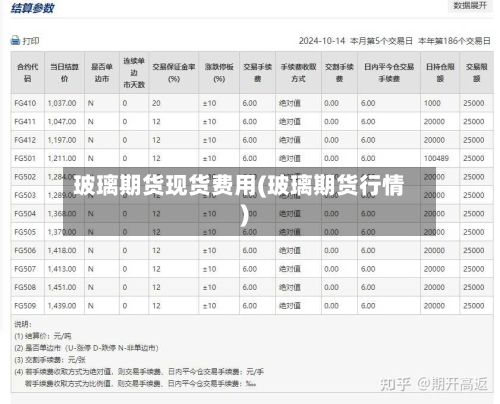This screenshot has width=500, height=404.
Task: Click settlement price 1,451.00
Action: click(62, 287)
